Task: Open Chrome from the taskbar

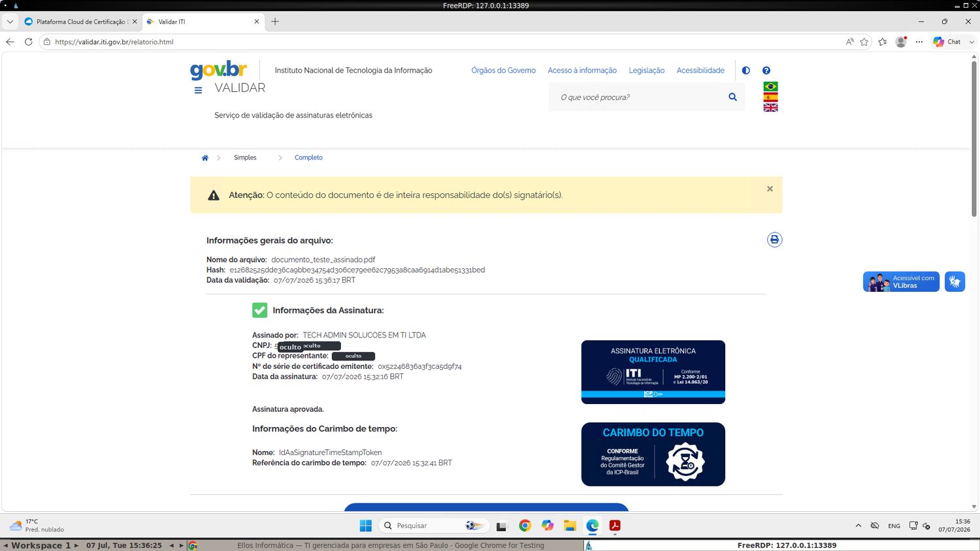Action: point(525,526)
